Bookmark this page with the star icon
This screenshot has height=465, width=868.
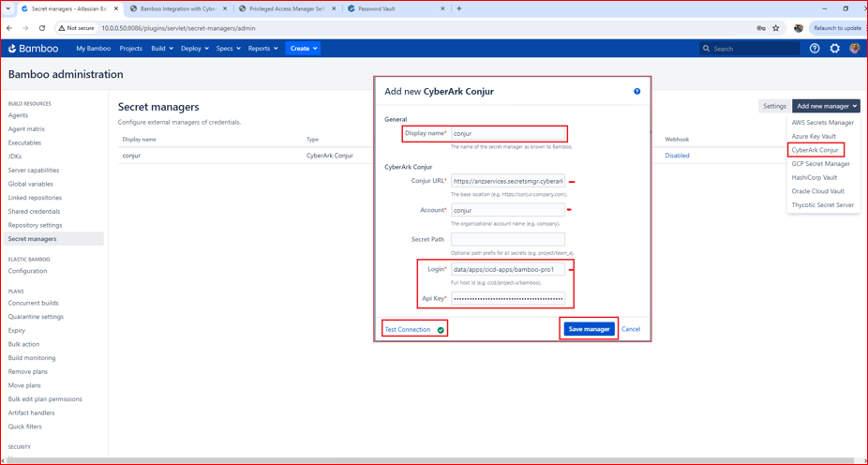point(775,28)
